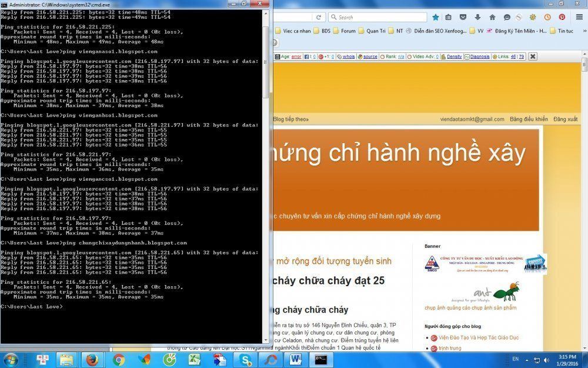Click the volume speaker tray icon
This screenshot has width=588, height=368.
click(546, 360)
